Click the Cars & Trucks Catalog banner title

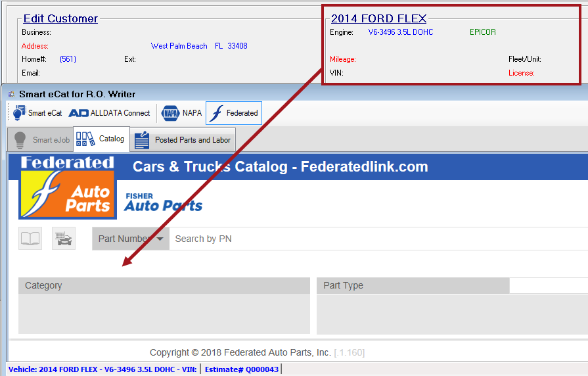[x=280, y=166]
